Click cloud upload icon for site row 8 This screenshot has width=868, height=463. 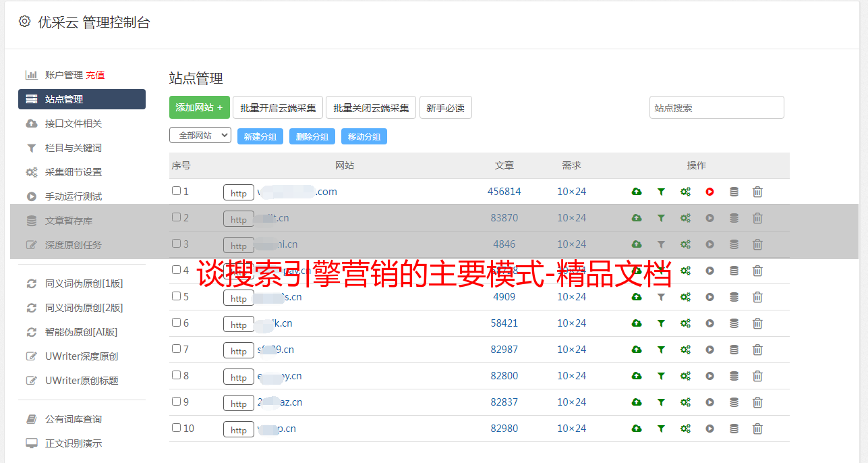(x=637, y=376)
